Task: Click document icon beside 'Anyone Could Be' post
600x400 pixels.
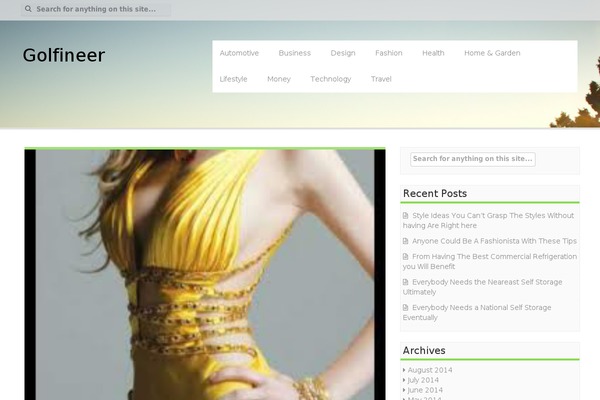Action: [x=406, y=241]
